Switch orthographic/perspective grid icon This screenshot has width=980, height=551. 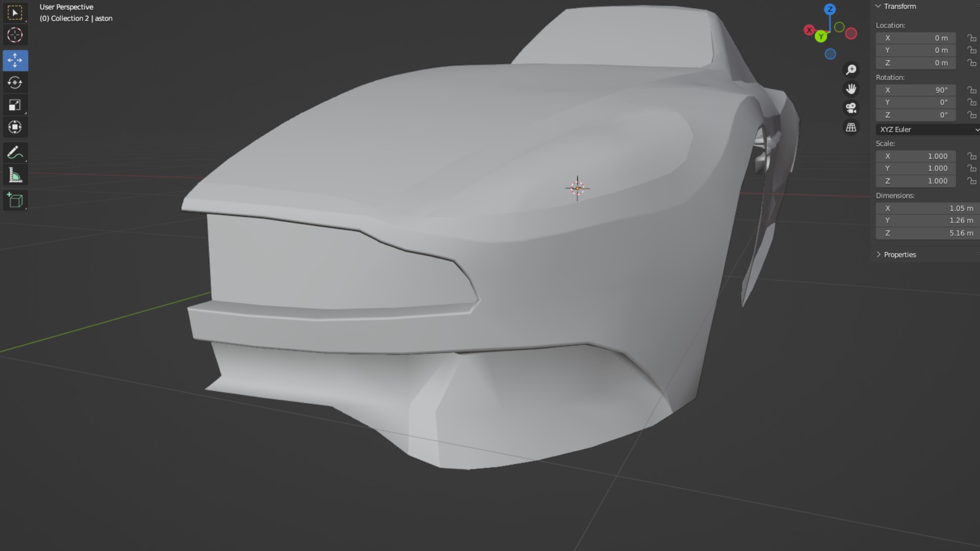[851, 128]
